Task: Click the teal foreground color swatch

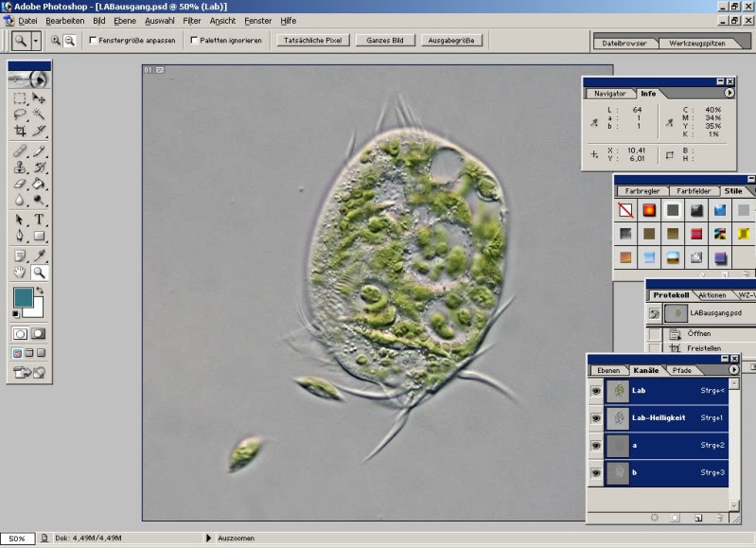Action: pos(23,297)
